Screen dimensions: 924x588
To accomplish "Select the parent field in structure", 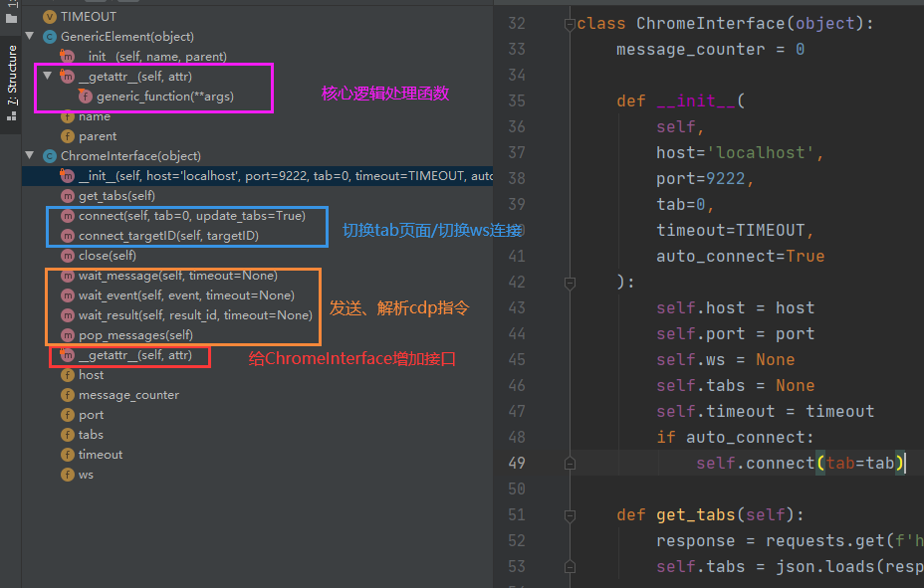I will pos(98,136).
